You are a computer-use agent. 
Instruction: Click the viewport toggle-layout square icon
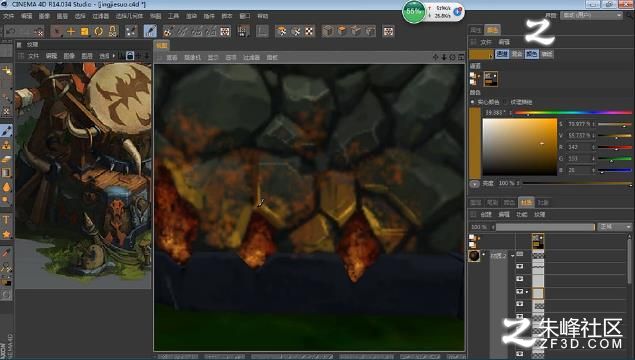click(461, 57)
